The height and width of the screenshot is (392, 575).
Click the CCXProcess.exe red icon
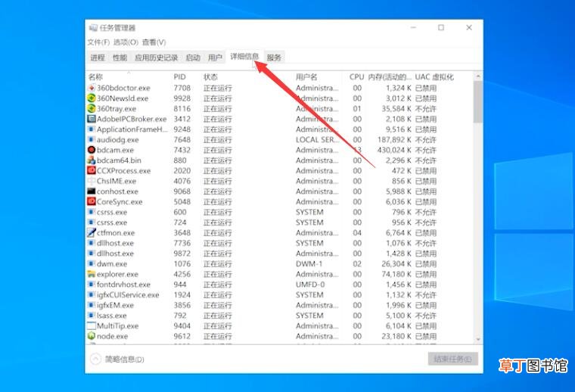92,170
